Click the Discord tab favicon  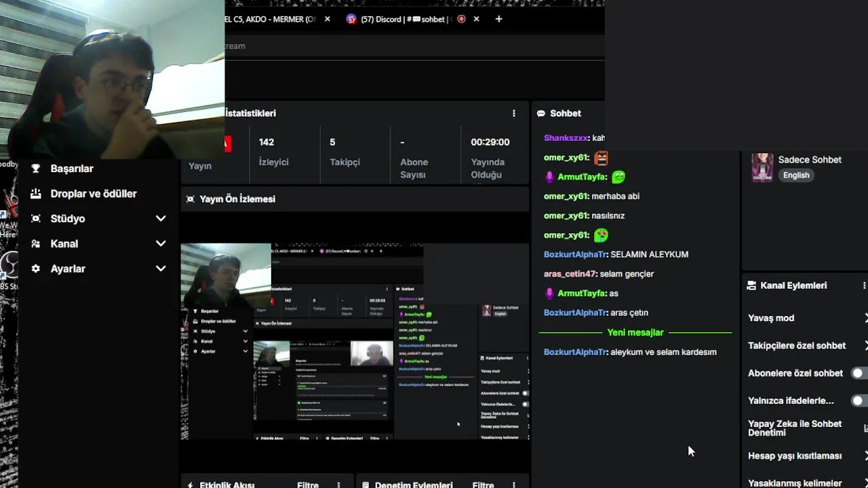click(351, 19)
